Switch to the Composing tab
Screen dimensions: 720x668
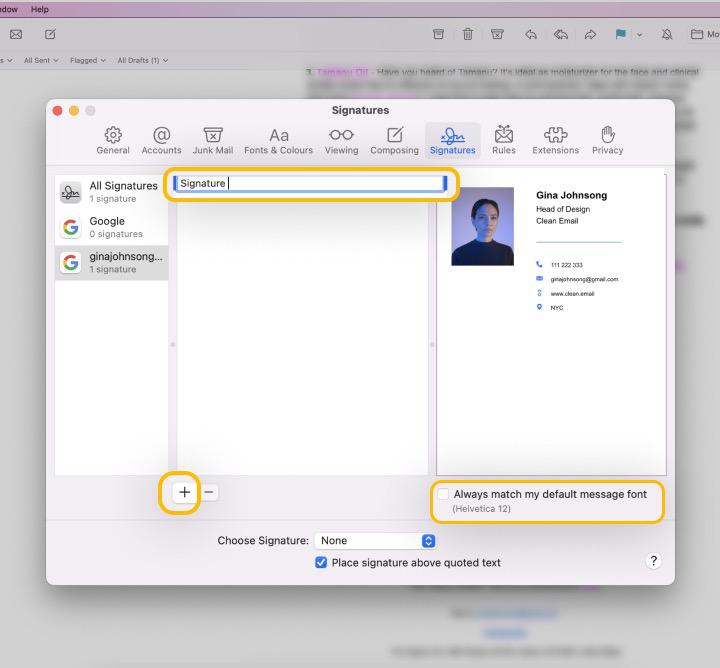coord(394,140)
